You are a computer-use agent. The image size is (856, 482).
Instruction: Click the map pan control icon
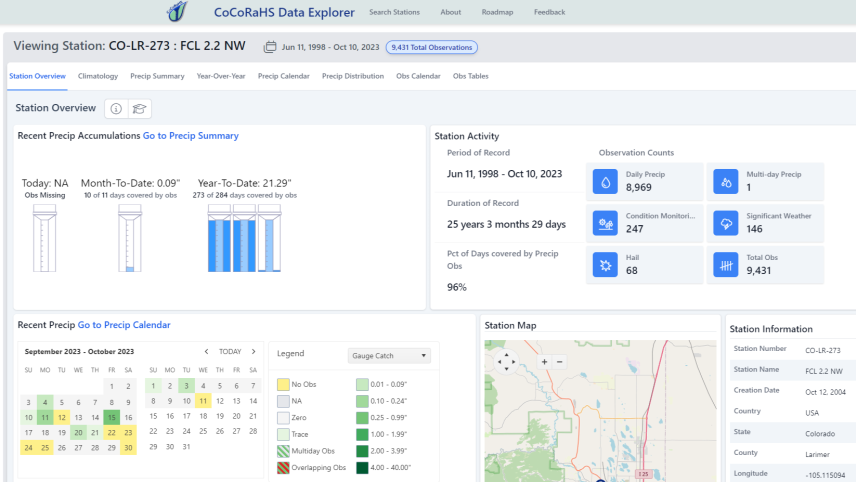click(506, 361)
